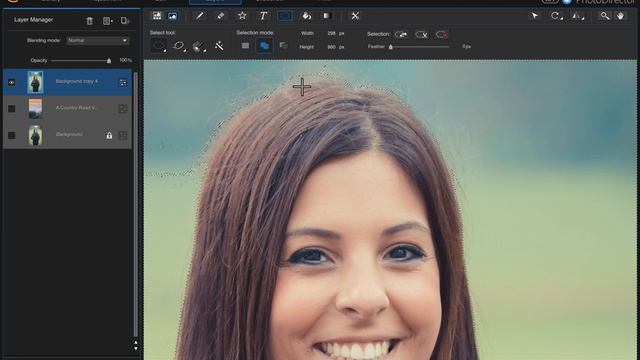The width and height of the screenshot is (640, 360).
Task: Click the Width value field
Action: click(x=331, y=33)
